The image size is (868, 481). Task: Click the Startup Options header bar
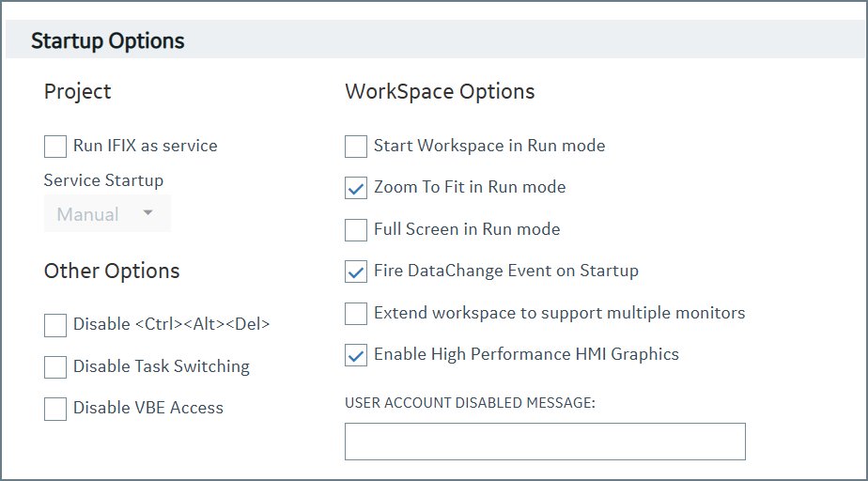click(x=434, y=39)
